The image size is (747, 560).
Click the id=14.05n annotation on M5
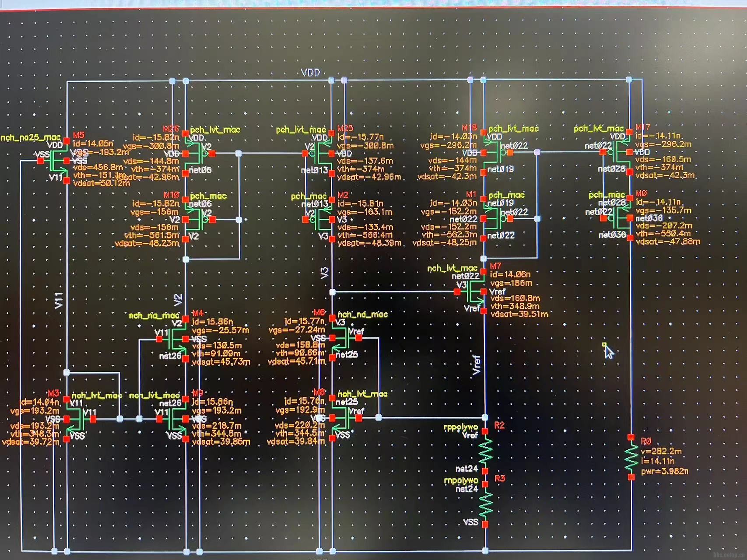93,143
